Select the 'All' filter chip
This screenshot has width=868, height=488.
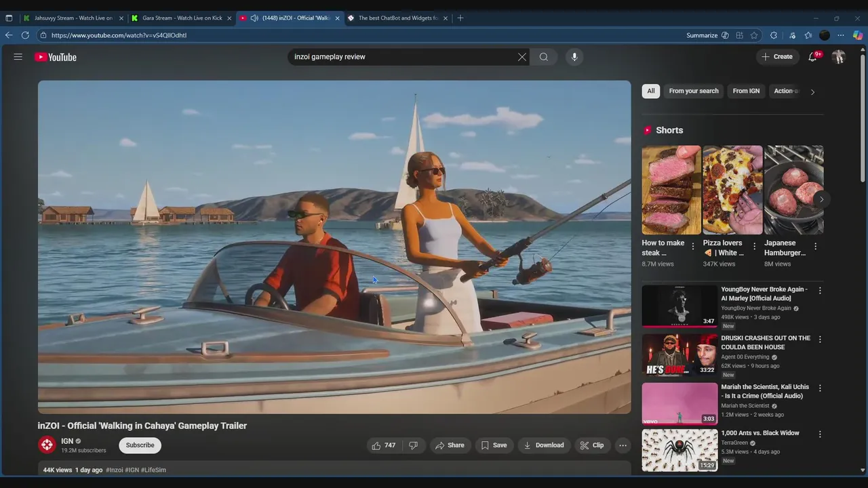coord(651,91)
